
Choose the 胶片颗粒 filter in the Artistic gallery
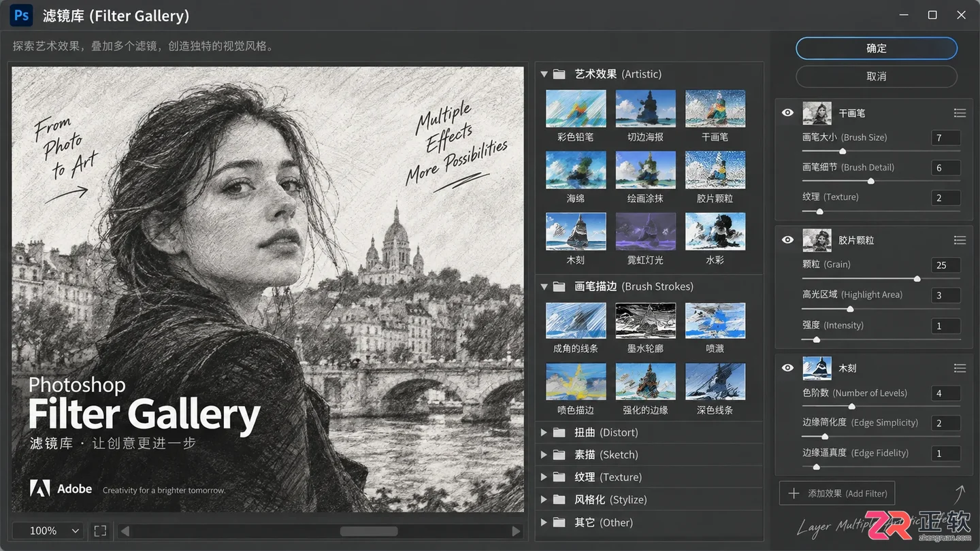coord(715,170)
